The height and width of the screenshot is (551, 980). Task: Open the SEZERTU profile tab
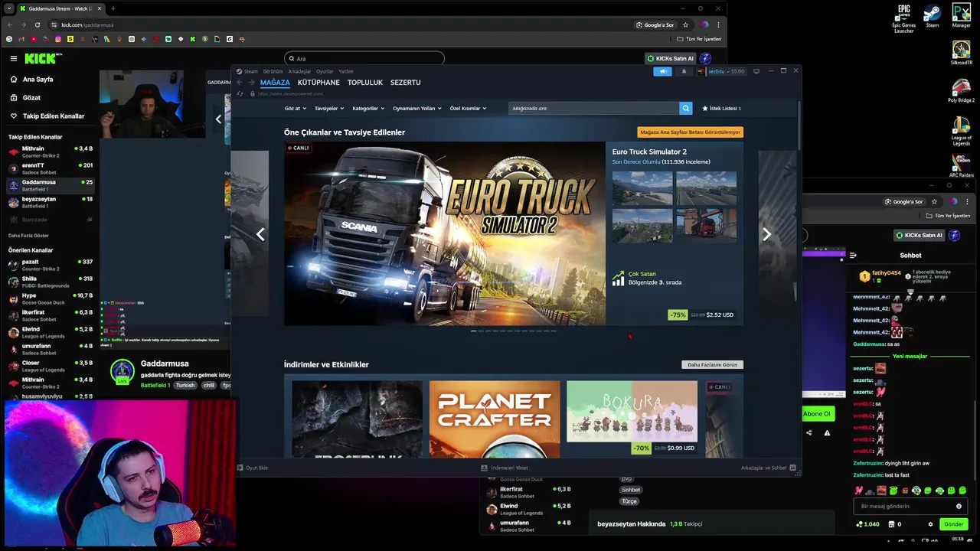[x=406, y=83]
